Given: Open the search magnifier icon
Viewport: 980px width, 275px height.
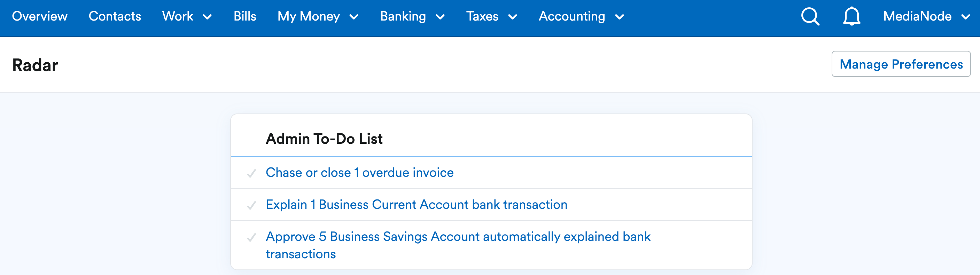Looking at the screenshot, I should [810, 16].
